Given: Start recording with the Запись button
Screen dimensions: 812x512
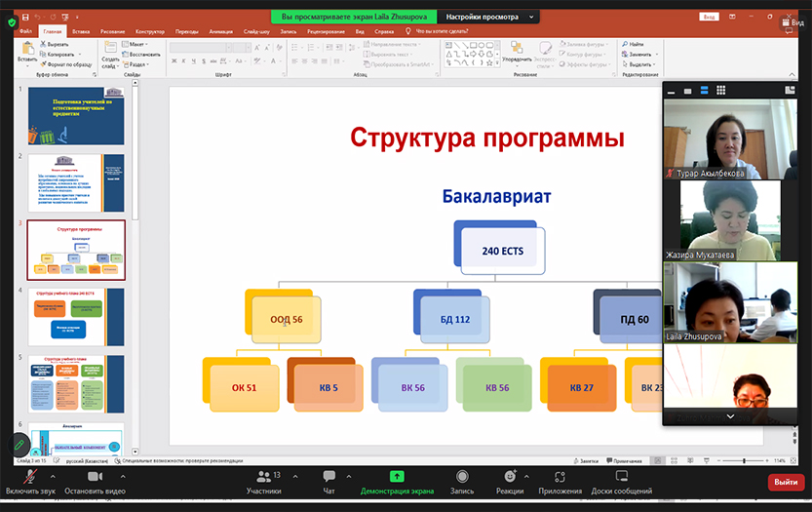Looking at the screenshot, I should pyautogui.click(x=459, y=477).
